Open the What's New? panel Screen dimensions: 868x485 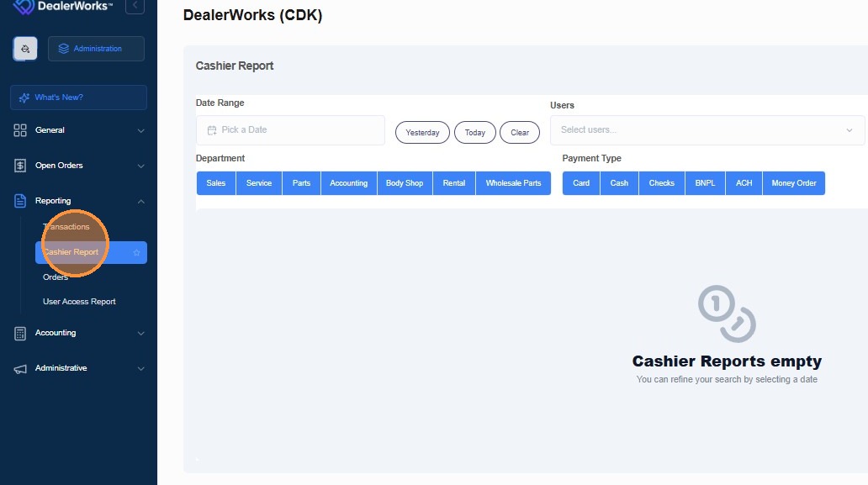coord(78,98)
